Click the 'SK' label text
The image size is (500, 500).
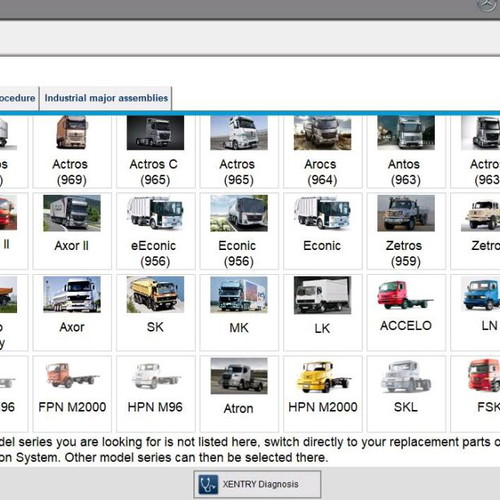[155, 327]
